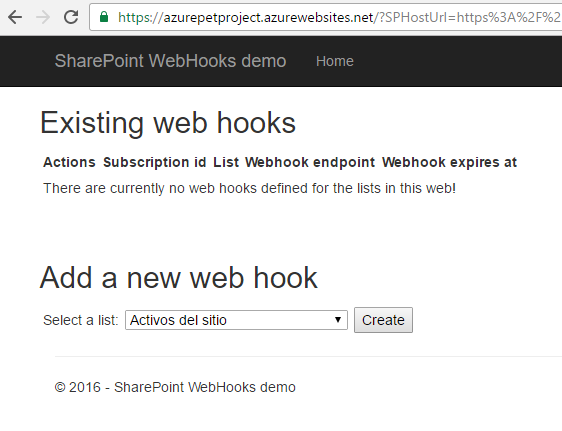This screenshot has height=431, width=562.
Task: Click the no web hooks defined message
Action: pos(249,188)
